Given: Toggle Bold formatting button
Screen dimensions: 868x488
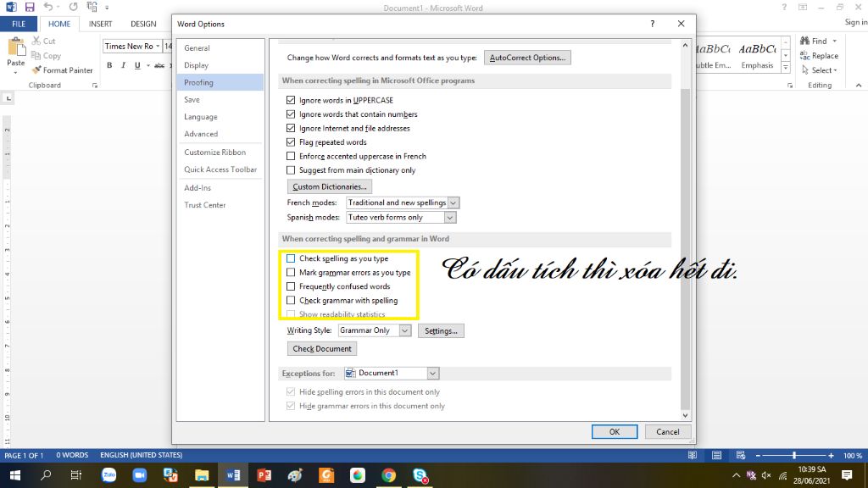Looking at the screenshot, I should (x=109, y=65).
